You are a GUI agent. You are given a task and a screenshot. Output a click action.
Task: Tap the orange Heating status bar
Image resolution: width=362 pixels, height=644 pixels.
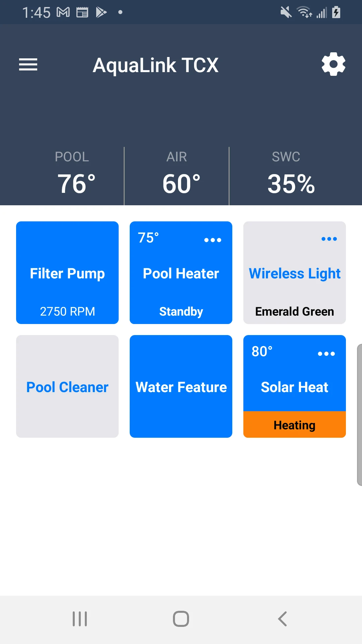(295, 425)
